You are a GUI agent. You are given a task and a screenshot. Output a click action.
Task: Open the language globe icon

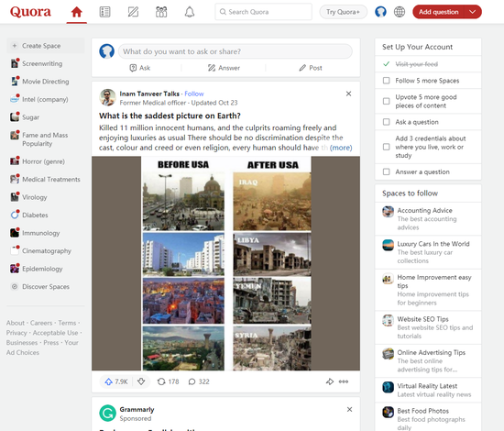400,12
